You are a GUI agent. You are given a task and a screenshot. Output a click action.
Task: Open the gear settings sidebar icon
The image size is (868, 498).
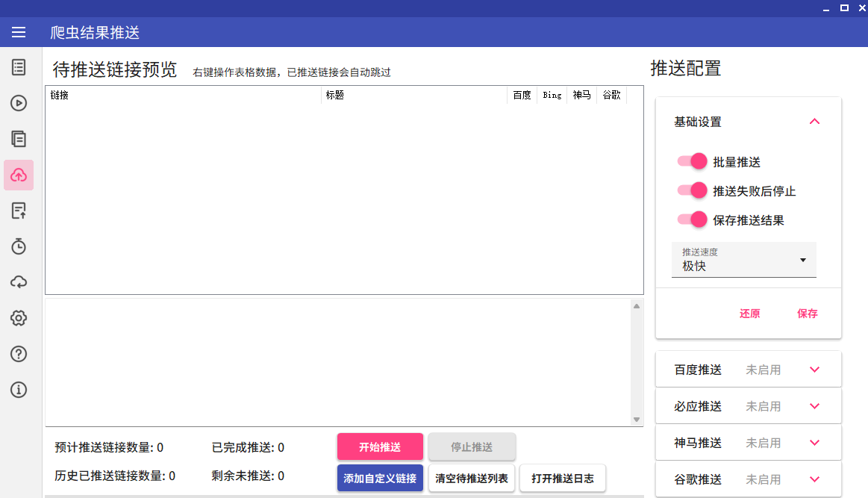pyautogui.click(x=19, y=318)
